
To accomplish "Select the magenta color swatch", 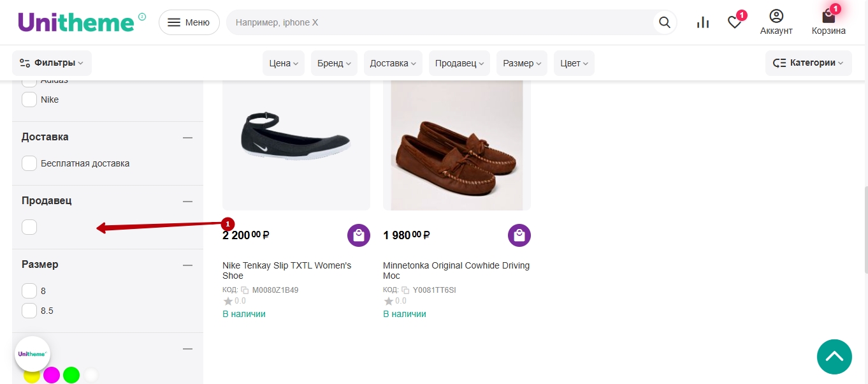I will [52, 375].
